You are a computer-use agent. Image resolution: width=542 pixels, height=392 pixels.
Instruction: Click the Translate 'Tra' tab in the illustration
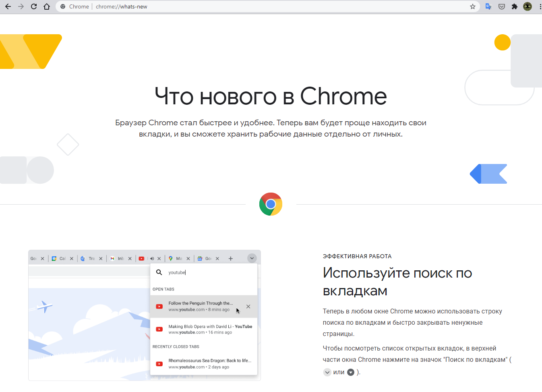point(92,259)
